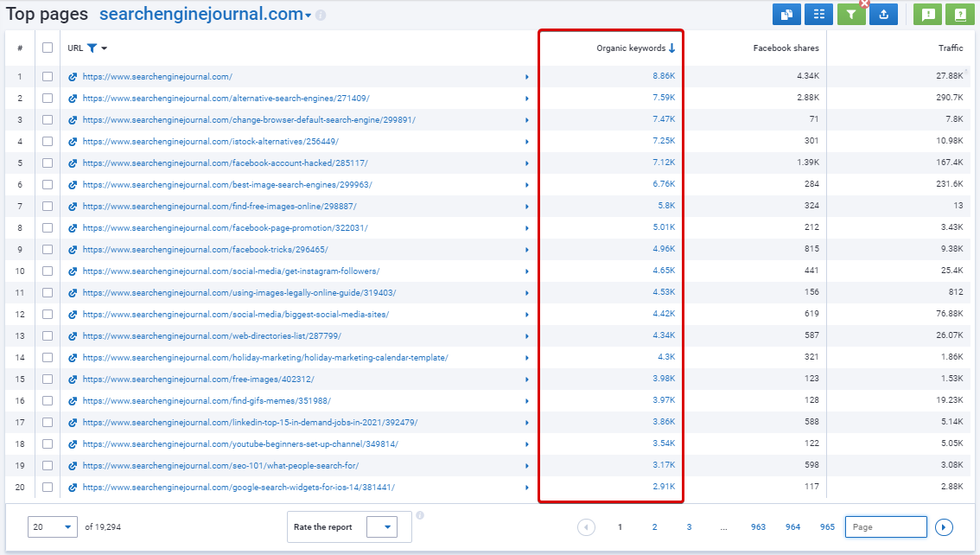Image resolution: width=980 pixels, height=555 pixels.
Task: Select the checkbox in the header row
Action: pyautogui.click(x=48, y=48)
